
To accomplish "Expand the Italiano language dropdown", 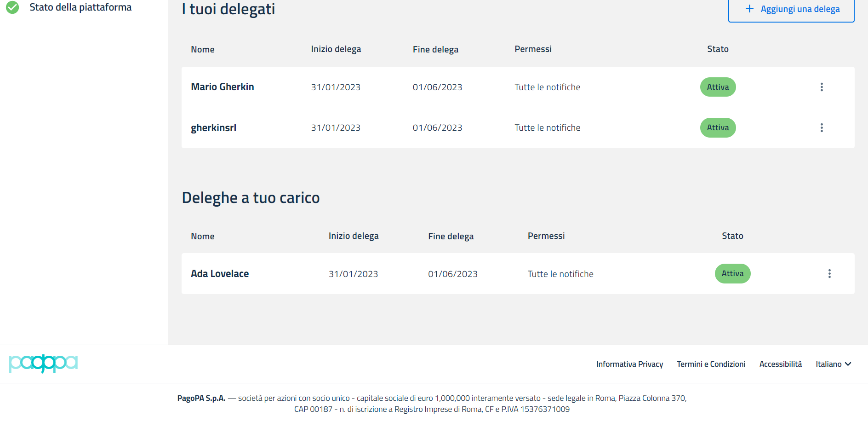I will click(x=833, y=364).
